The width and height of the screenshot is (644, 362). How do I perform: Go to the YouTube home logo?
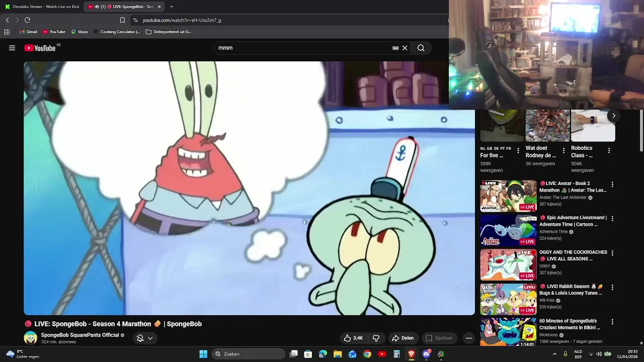tap(40, 48)
